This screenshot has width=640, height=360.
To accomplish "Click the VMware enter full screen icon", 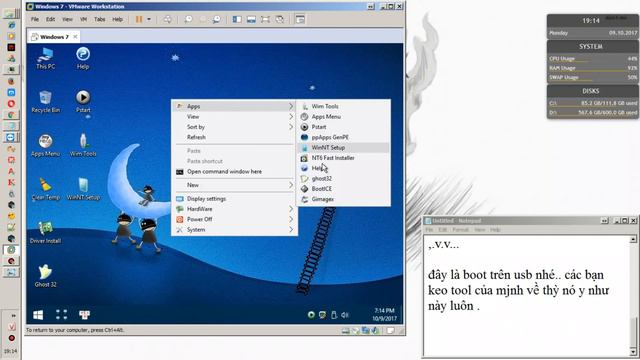I will (265, 19).
